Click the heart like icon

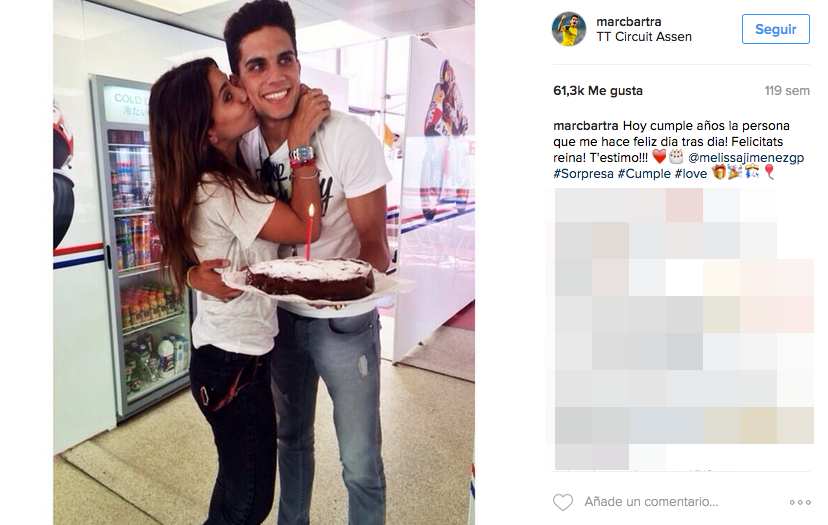coord(563,502)
